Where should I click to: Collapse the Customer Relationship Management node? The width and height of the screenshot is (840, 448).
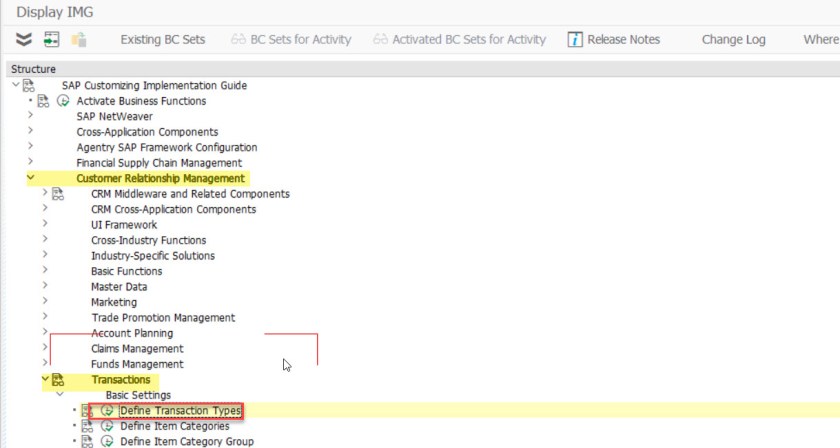(x=31, y=177)
